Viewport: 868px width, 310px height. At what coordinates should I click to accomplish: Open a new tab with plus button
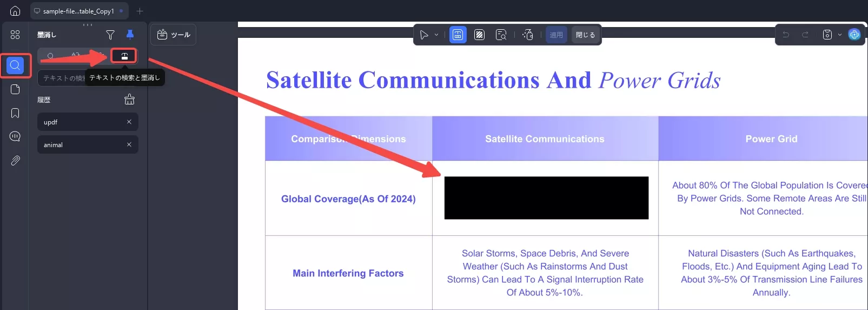click(140, 11)
